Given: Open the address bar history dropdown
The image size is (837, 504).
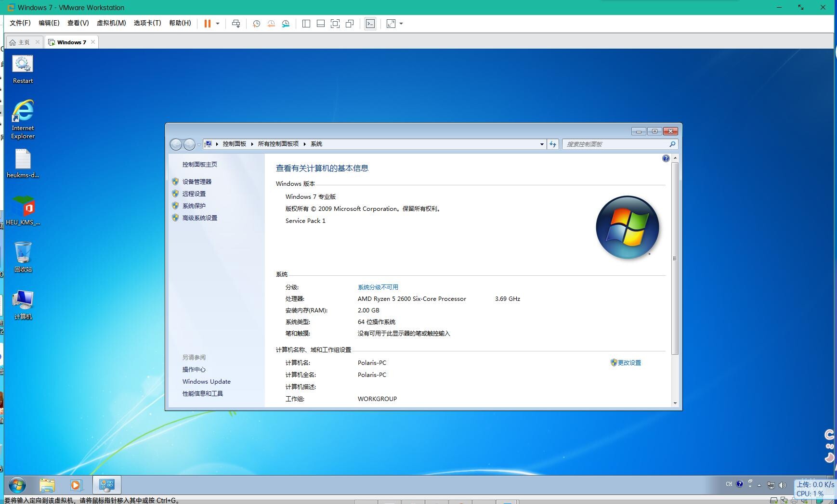Looking at the screenshot, I should (542, 144).
